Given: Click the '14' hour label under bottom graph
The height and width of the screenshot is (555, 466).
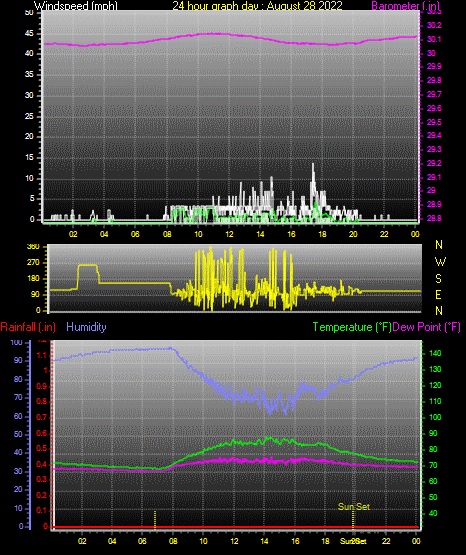Looking at the screenshot, I should [x=264, y=541].
